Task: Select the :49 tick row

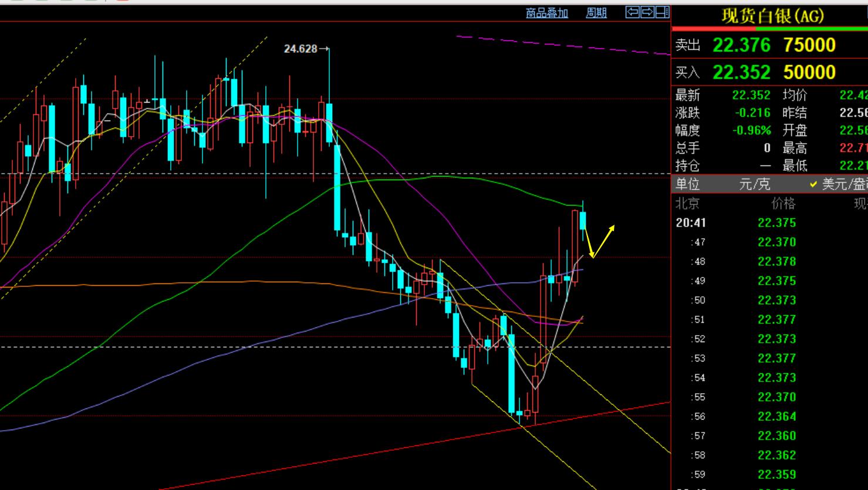Action: pyautogui.click(x=769, y=281)
